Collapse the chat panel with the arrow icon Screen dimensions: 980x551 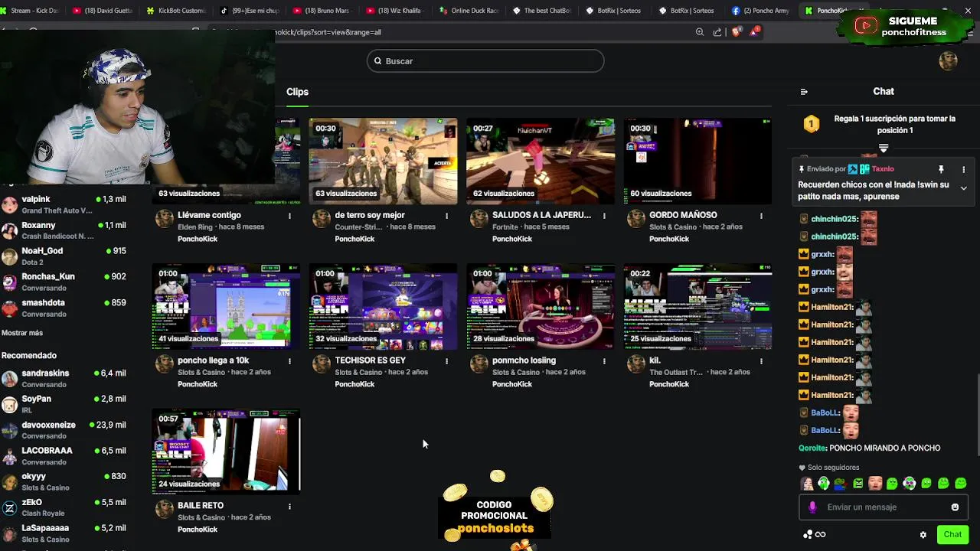coord(804,92)
